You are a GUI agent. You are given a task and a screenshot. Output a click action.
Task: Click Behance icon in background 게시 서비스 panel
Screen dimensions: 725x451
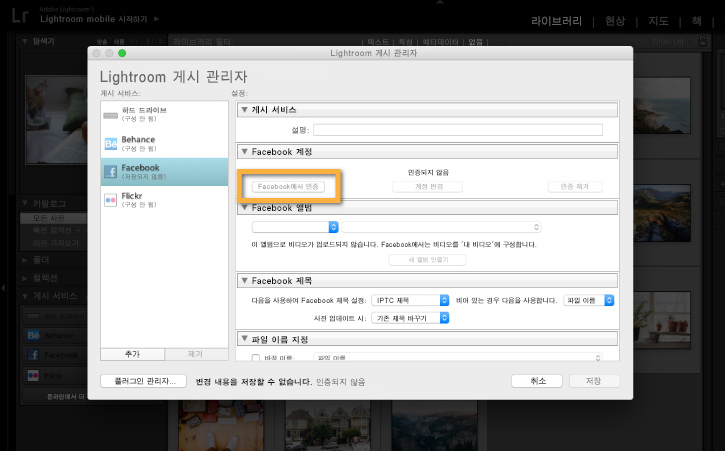[x=33, y=335]
